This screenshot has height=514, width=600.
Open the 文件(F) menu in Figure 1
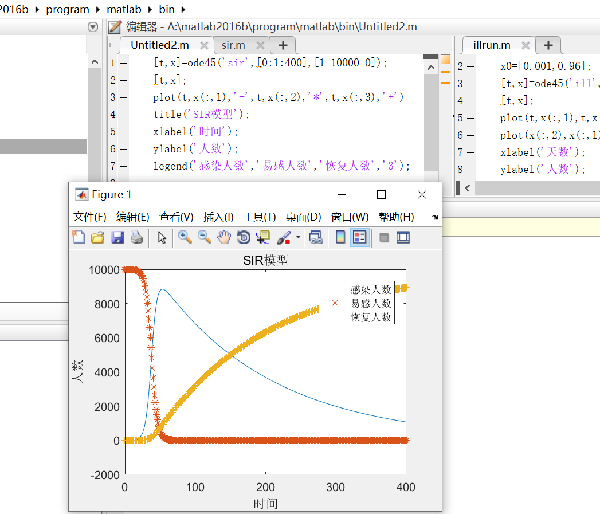coord(90,217)
